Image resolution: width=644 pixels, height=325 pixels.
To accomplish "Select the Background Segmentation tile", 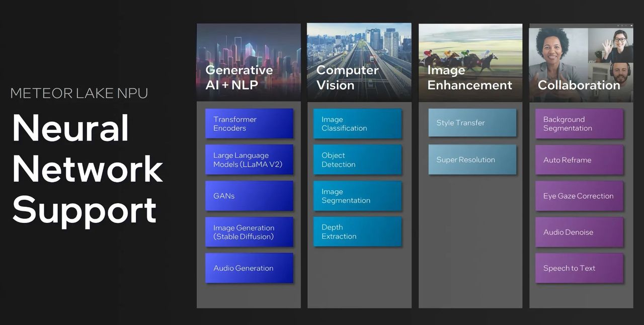I will pyautogui.click(x=579, y=124).
